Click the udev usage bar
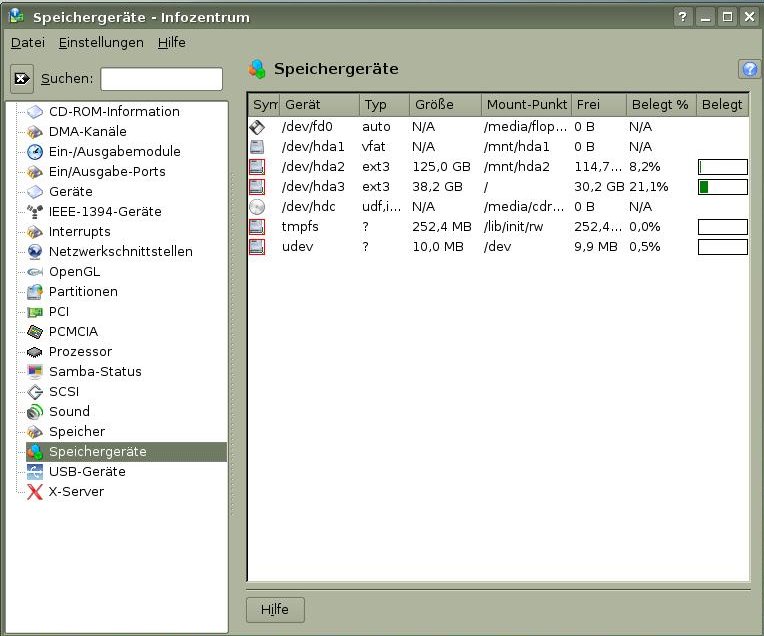The width and height of the screenshot is (764, 636). pyautogui.click(x=723, y=247)
